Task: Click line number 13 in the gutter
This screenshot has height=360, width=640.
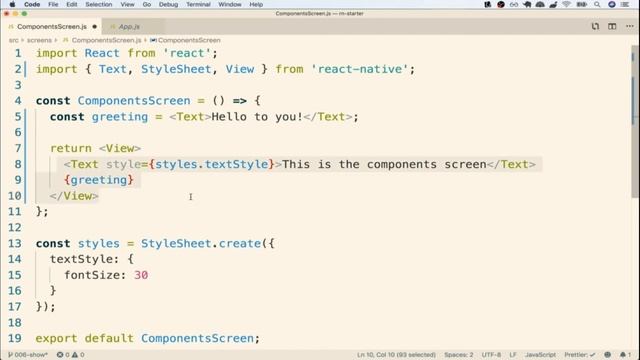Action: coord(15,243)
